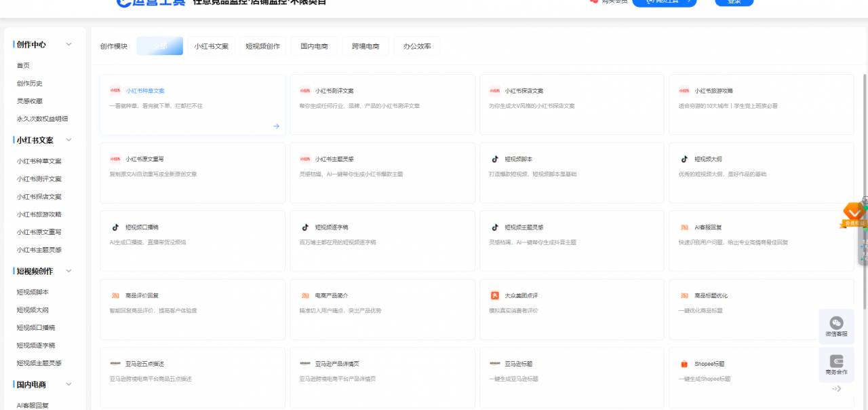Expand the 国内电商 sidebar section
The width and height of the screenshot is (868, 410).
click(x=68, y=384)
